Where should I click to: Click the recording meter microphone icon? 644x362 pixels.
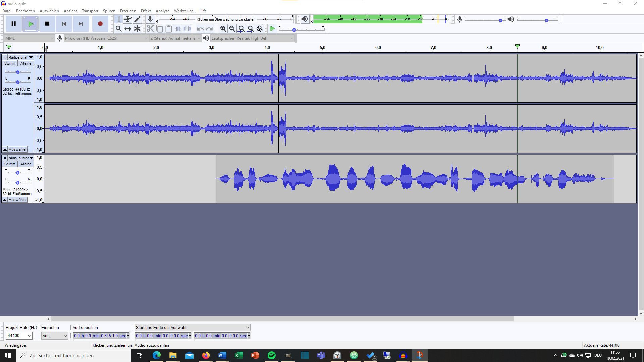pyautogui.click(x=150, y=19)
